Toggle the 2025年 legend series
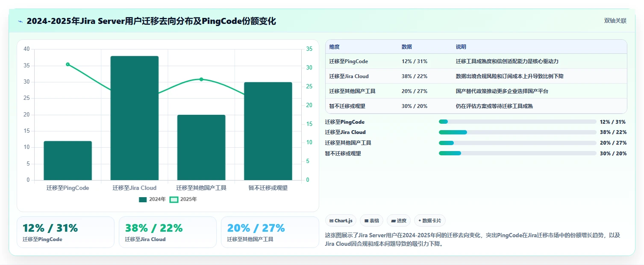 [183, 199]
